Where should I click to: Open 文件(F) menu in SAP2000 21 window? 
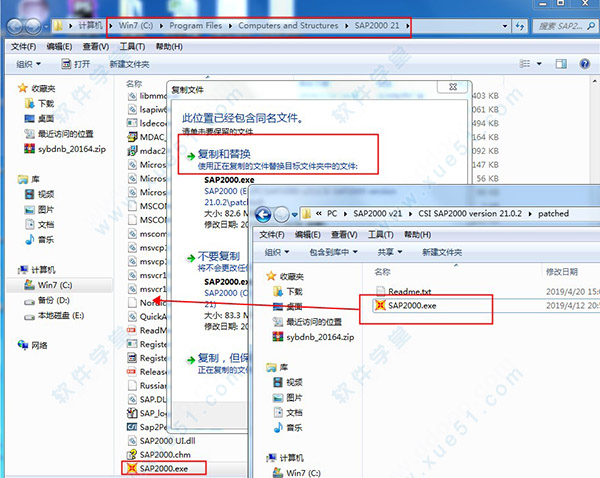(x=23, y=46)
